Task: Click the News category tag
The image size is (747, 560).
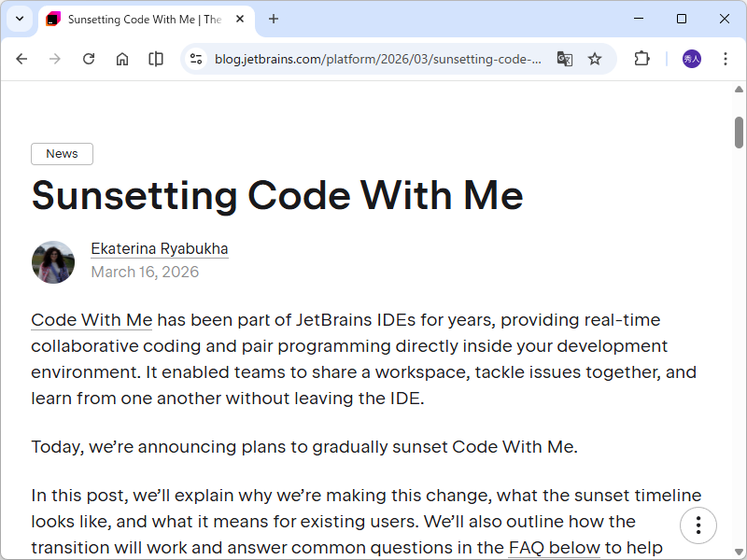Action: pyautogui.click(x=62, y=154)
